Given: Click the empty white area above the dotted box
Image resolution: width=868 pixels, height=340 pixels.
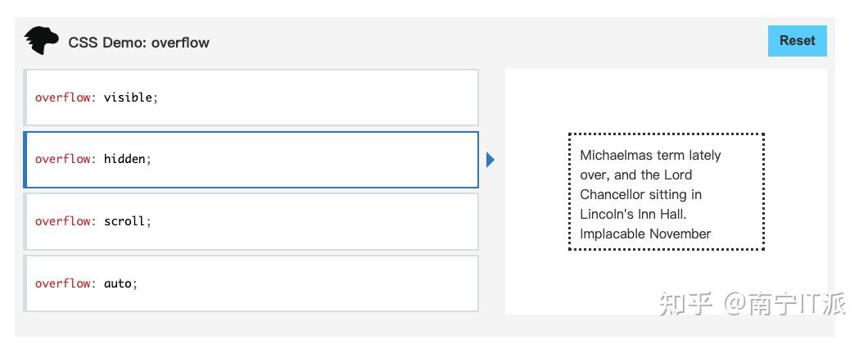Looking at the screenshot, I should pyautogui.click(x=666, y=100).
